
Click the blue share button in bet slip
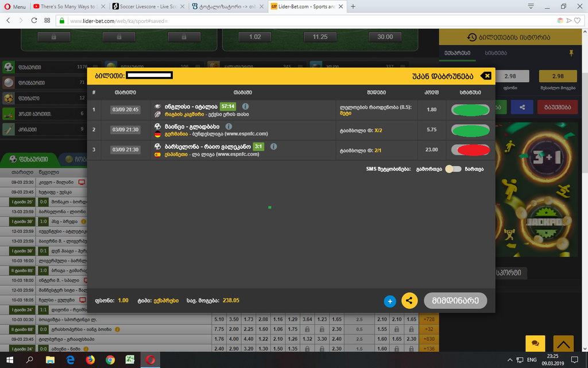521,107
